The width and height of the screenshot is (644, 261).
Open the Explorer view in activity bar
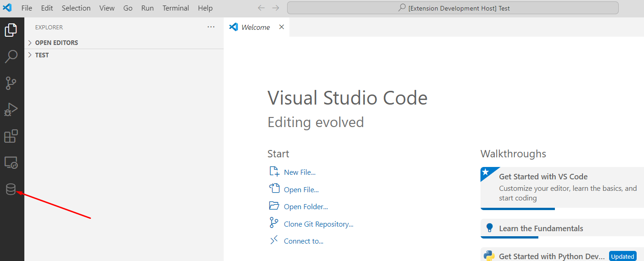11,30
